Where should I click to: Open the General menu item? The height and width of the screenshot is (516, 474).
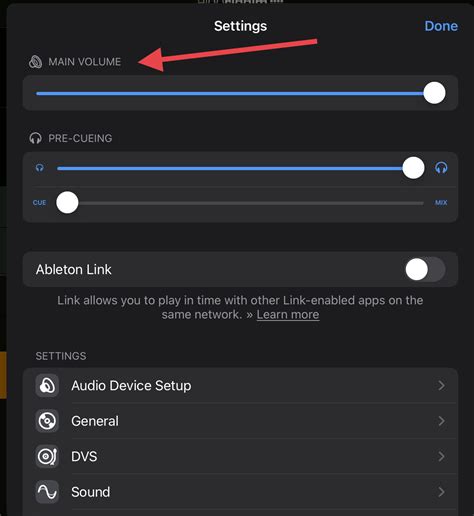coord(240,421)
